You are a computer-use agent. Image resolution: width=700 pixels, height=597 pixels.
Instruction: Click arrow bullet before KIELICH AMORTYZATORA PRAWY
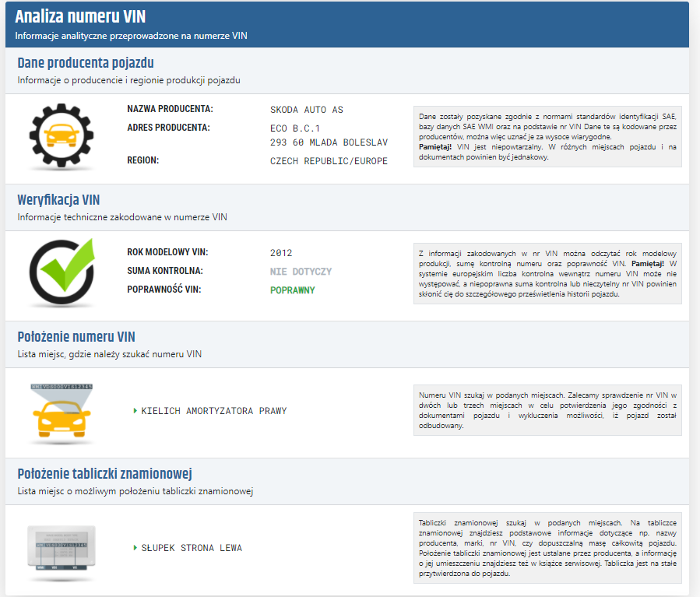[x=135, y=411]
